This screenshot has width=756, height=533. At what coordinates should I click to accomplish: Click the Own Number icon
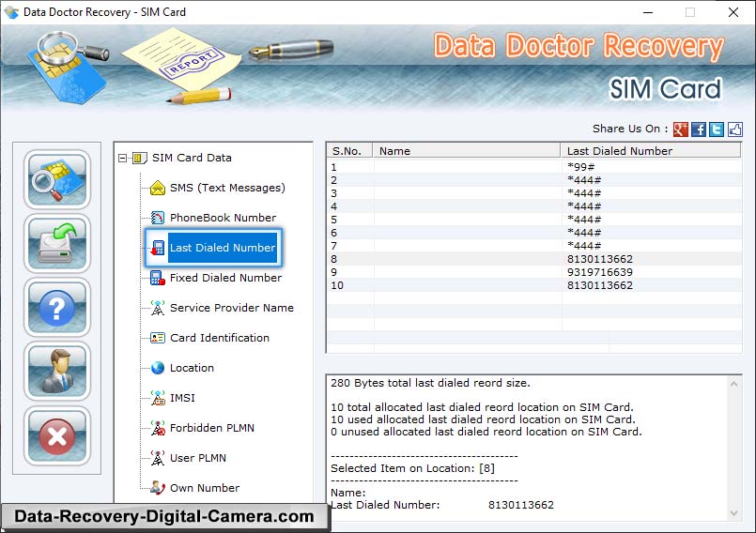point(158,488)
